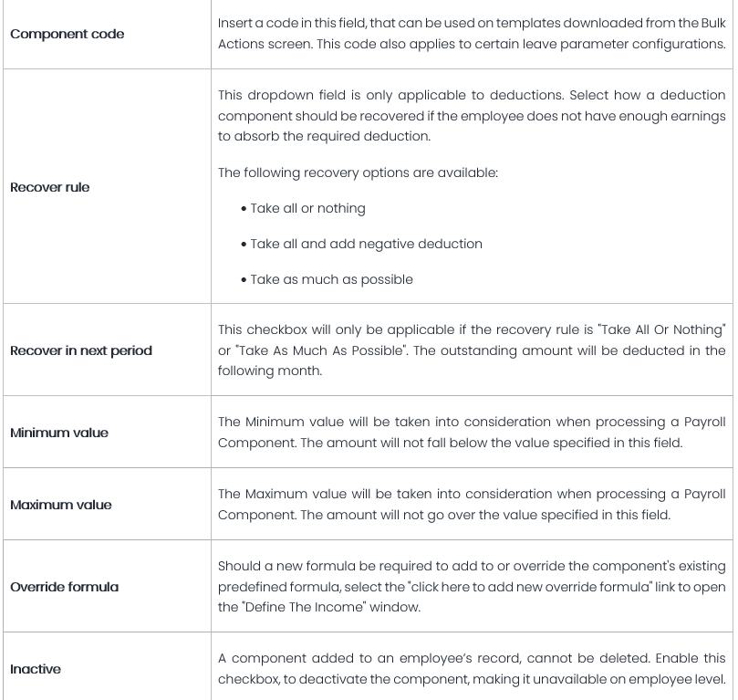Click 'The following recovery options are available' line

(x=358, y=172)
